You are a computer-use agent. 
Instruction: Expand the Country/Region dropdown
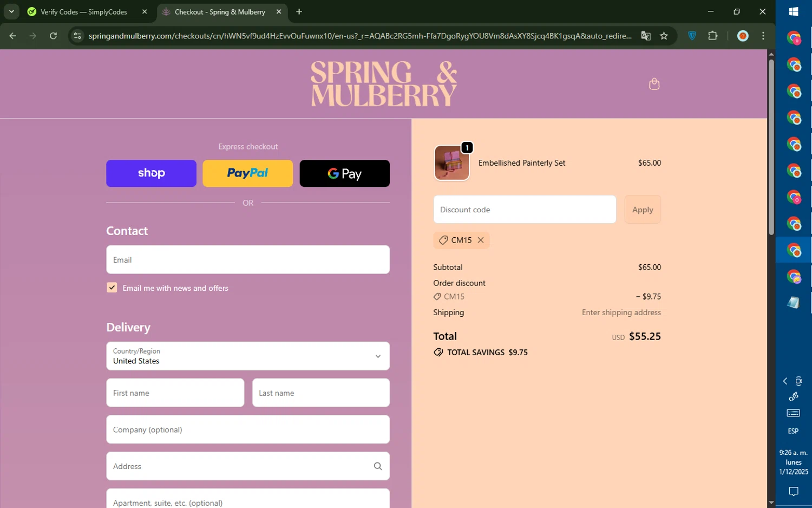[248, 356]
